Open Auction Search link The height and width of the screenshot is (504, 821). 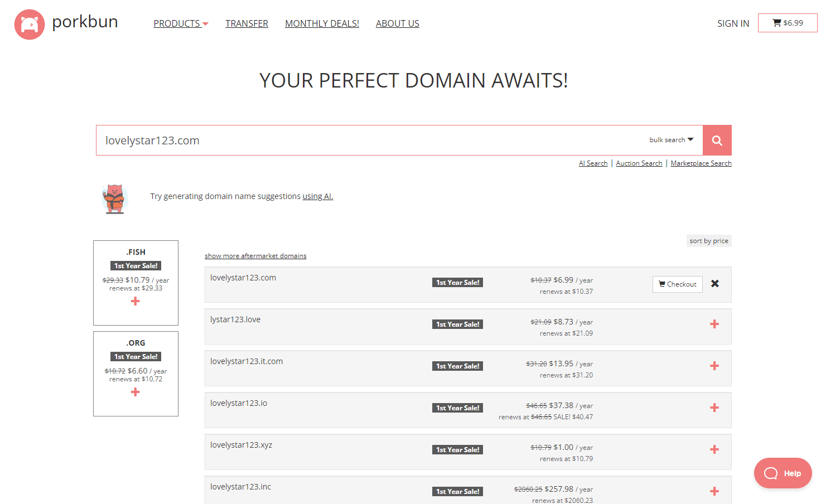[x=639, y=163]
